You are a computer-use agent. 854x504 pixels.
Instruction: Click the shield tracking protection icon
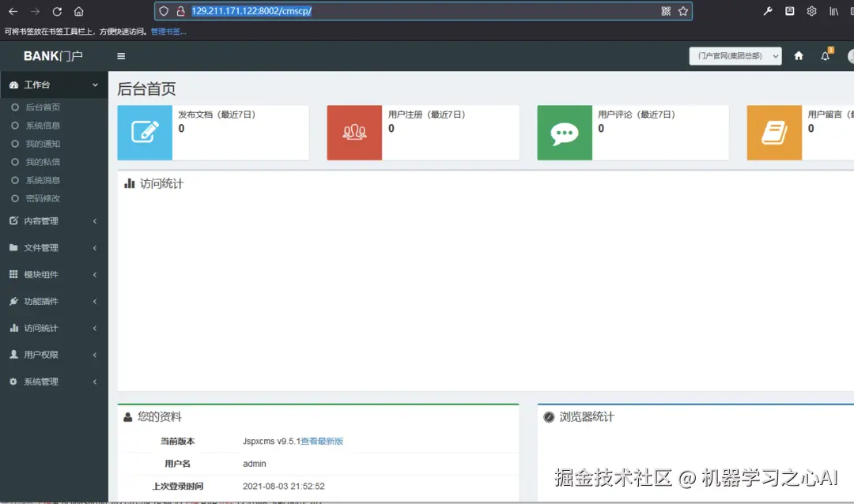click(164, 11)
